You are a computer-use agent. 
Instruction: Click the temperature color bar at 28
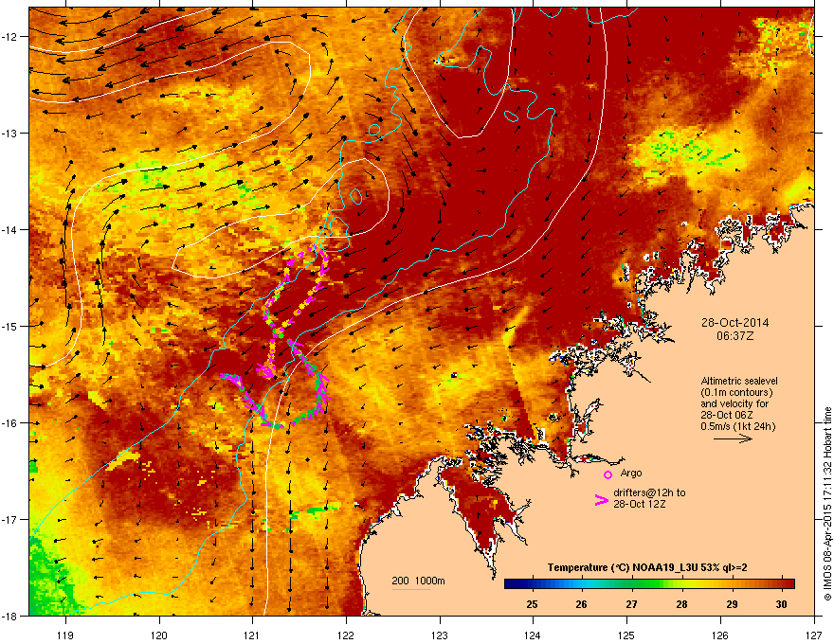[x=681, y=583]
